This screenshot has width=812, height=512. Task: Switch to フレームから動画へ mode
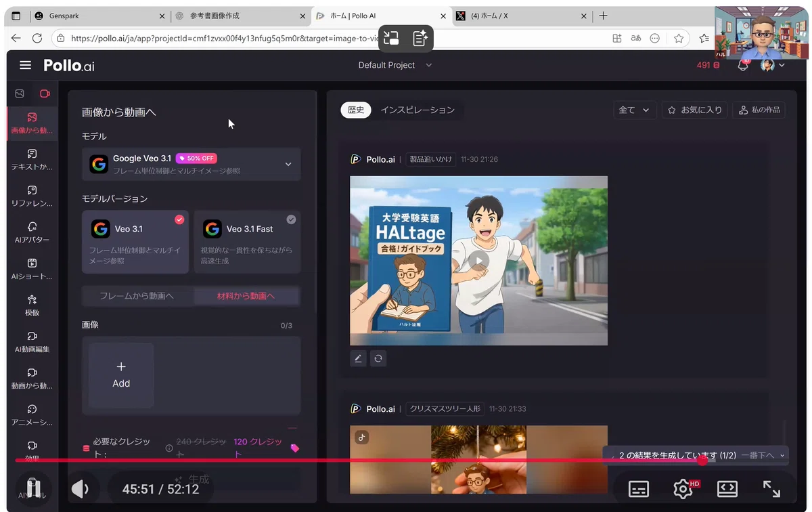pos(137,296)
